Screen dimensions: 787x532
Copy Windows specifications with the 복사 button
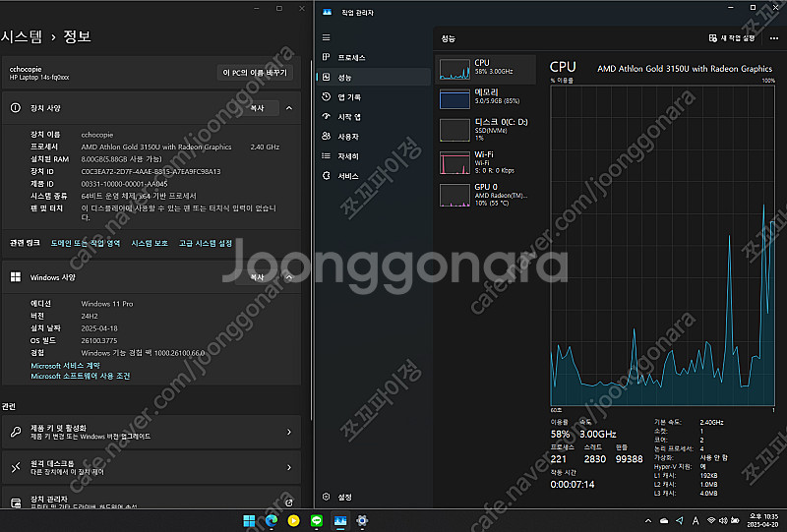(x=257, y=277)
